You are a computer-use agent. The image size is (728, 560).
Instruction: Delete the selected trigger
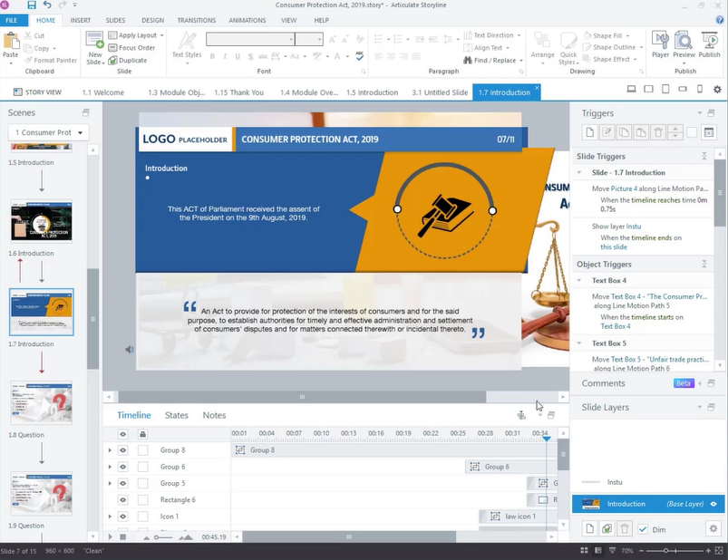[658, 132]
